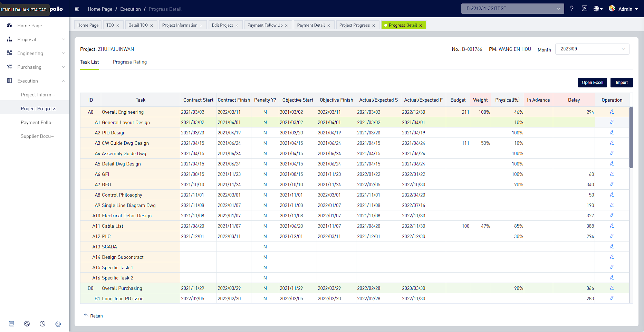Click the Return link

(94, 316)
